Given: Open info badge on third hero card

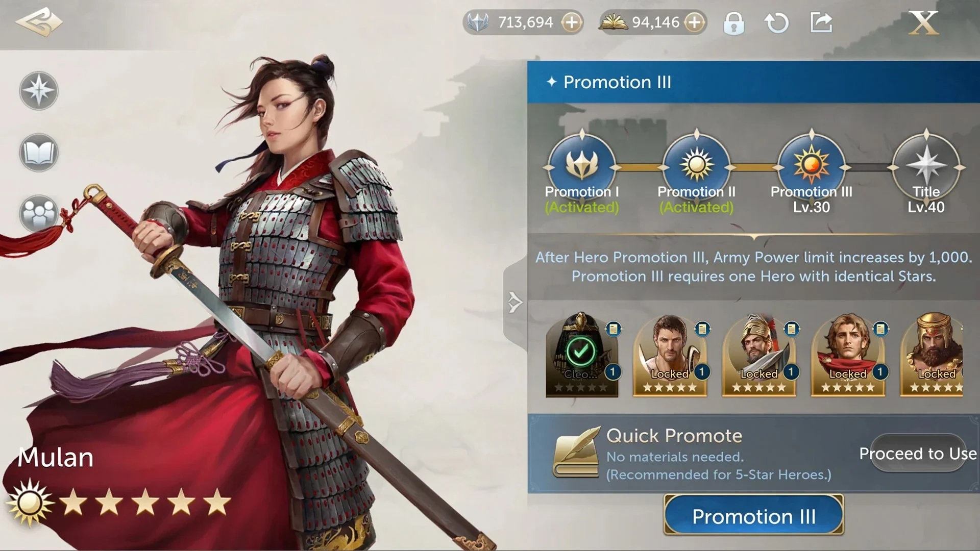Looking at the screenshot, I should pos(791,329).
